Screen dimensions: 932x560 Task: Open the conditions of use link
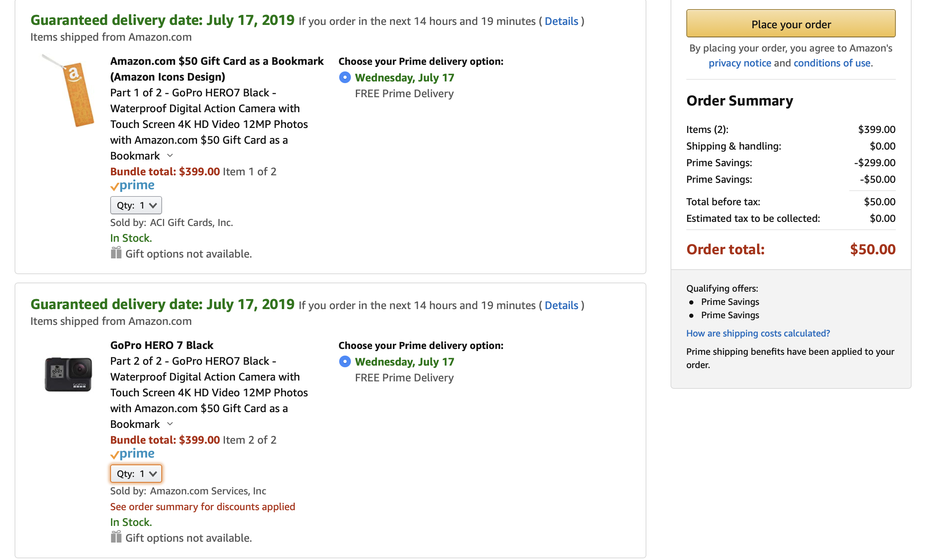(x=833, y=63)
